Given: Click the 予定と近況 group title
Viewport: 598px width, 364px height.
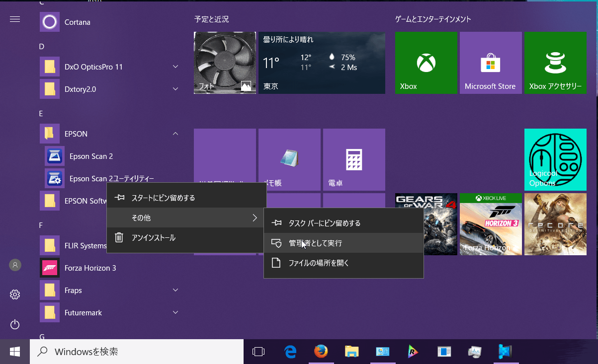Looking at the screenshot, I should [212, 19].
